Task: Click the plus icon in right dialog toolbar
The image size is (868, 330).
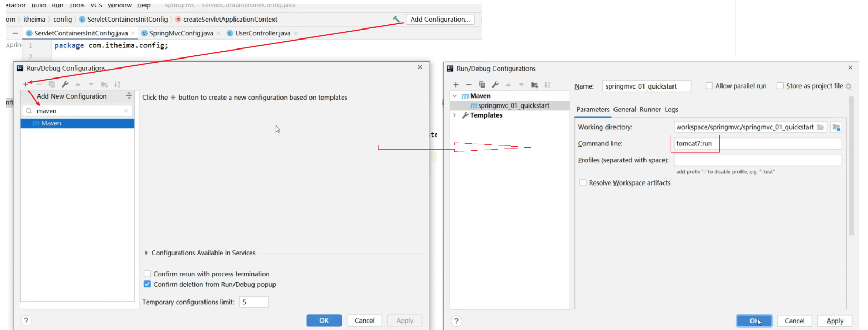Action: tap(456, 85)
